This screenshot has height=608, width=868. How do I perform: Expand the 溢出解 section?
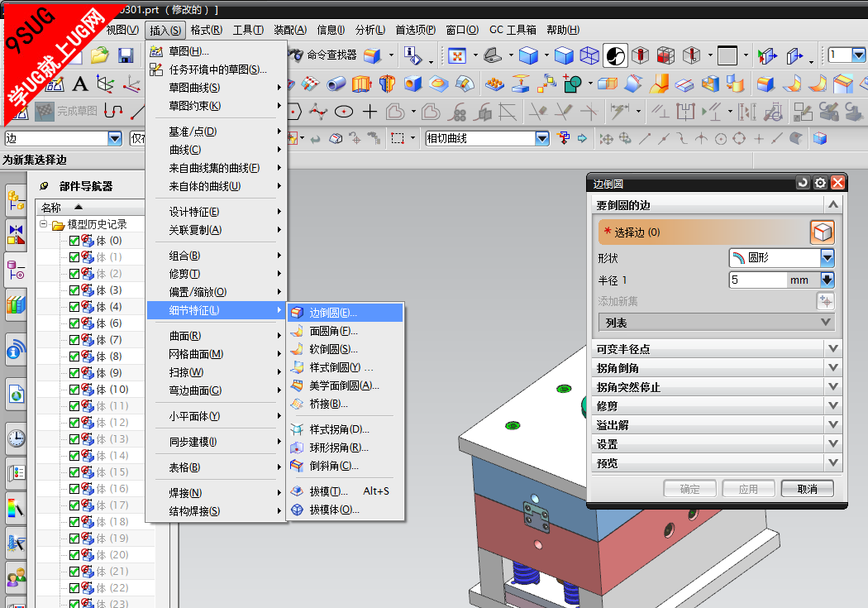click(x=717, y=424)
